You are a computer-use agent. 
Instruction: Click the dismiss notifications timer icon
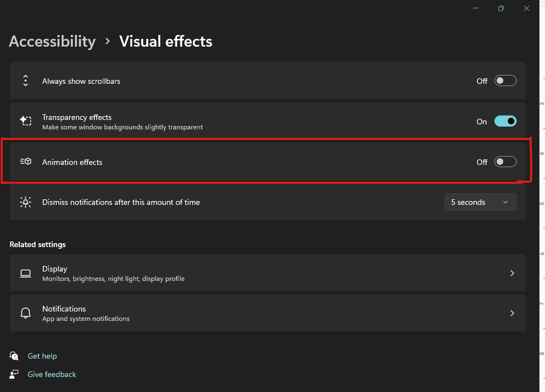pyautogui.click(x=26, y=202)
